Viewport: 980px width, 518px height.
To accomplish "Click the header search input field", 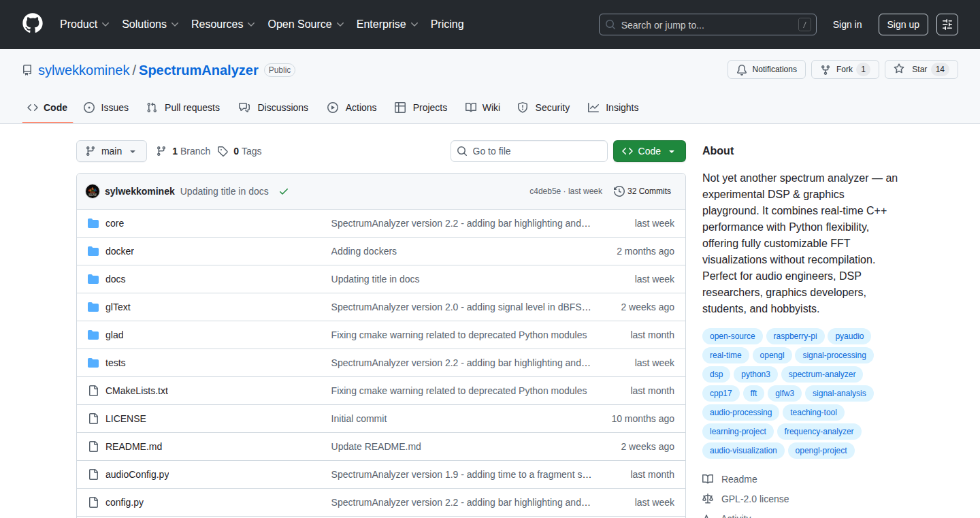I will (708, 25).
